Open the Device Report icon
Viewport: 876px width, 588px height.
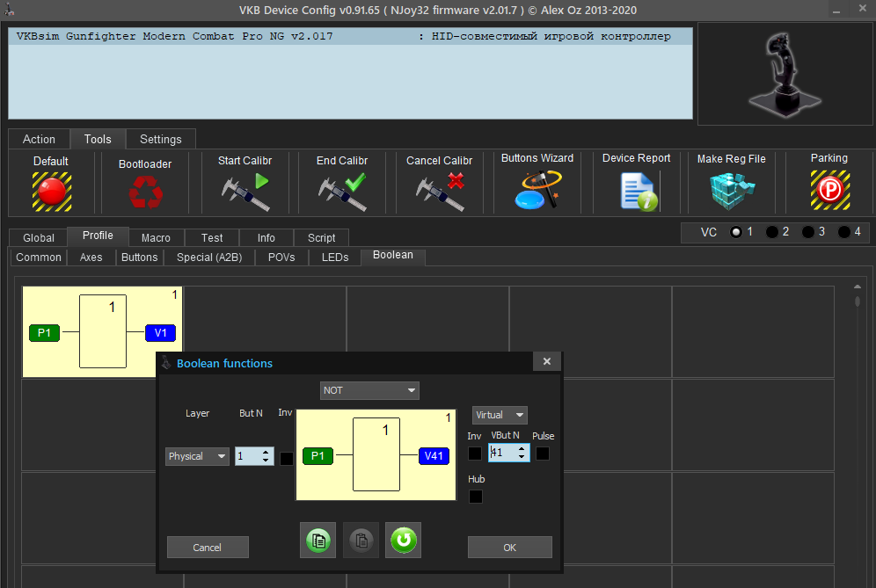(x=639, y=191)
